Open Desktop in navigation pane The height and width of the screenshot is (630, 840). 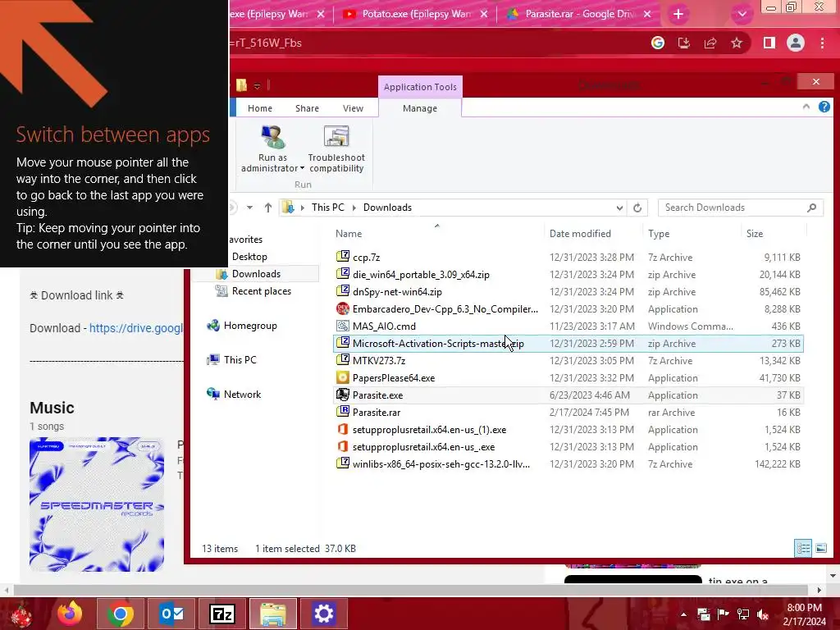click(x=249, y=257)
